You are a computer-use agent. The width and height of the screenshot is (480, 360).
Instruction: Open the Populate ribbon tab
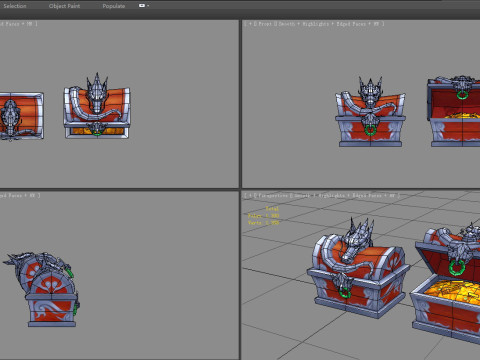(x=114, y=6)
